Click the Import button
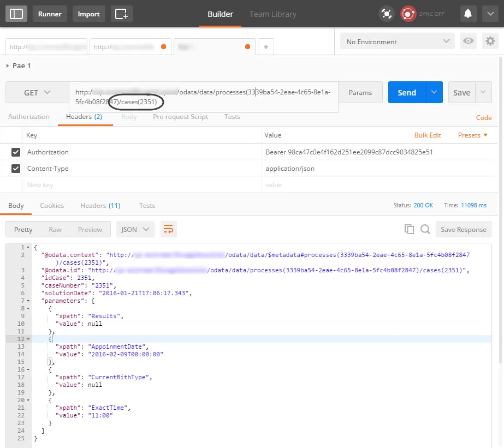Viewport: 504px width, 448px height. 88,14
